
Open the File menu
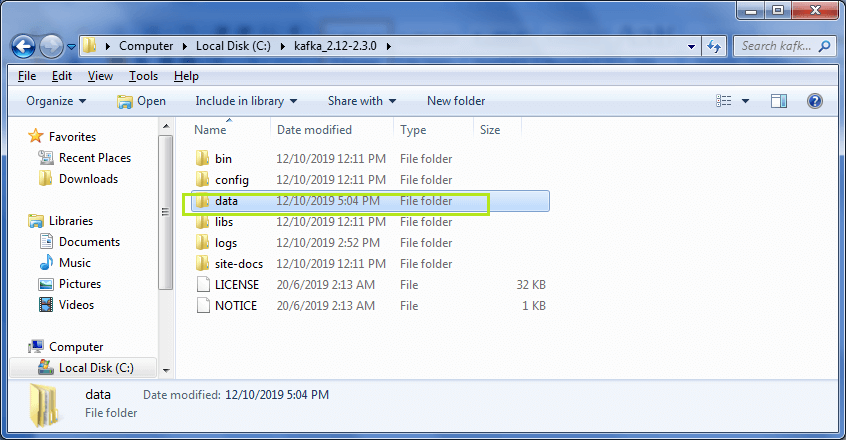[27, 76]
